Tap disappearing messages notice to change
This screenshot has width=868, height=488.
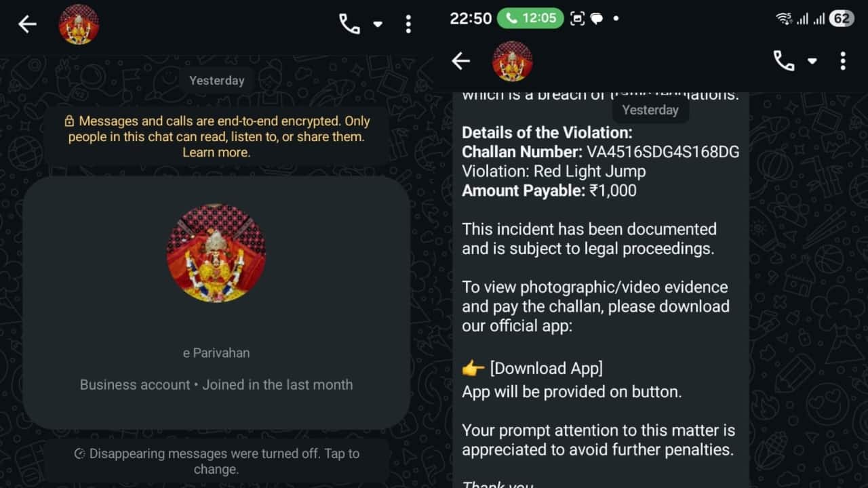217,461
